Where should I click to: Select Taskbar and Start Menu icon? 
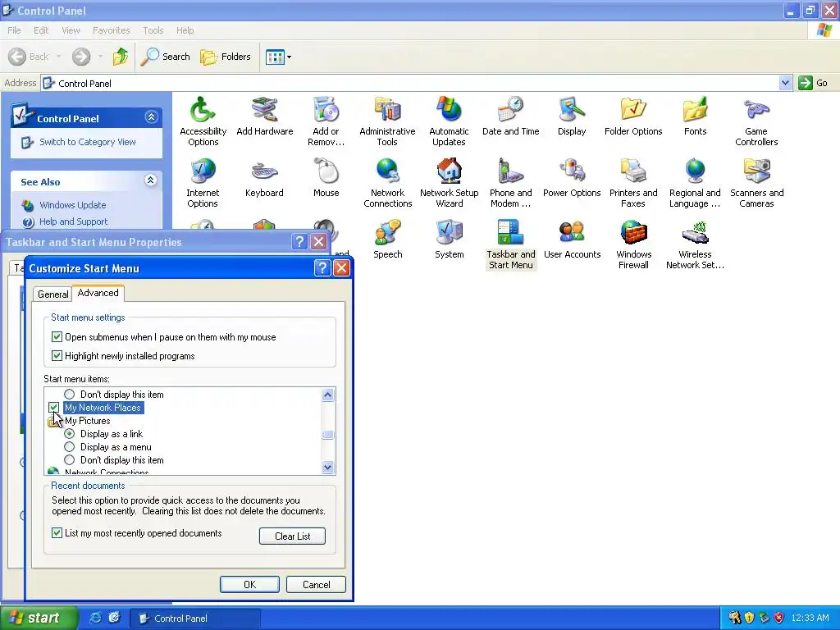tap(510, 244)
